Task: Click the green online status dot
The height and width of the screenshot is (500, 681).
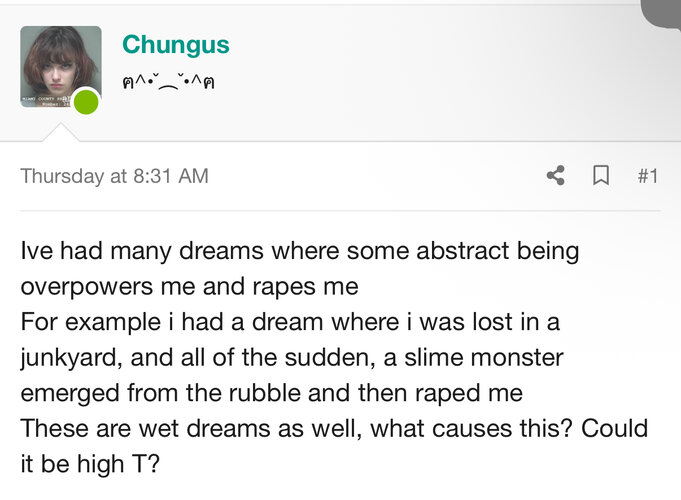Action: click(x=87, y=101)
